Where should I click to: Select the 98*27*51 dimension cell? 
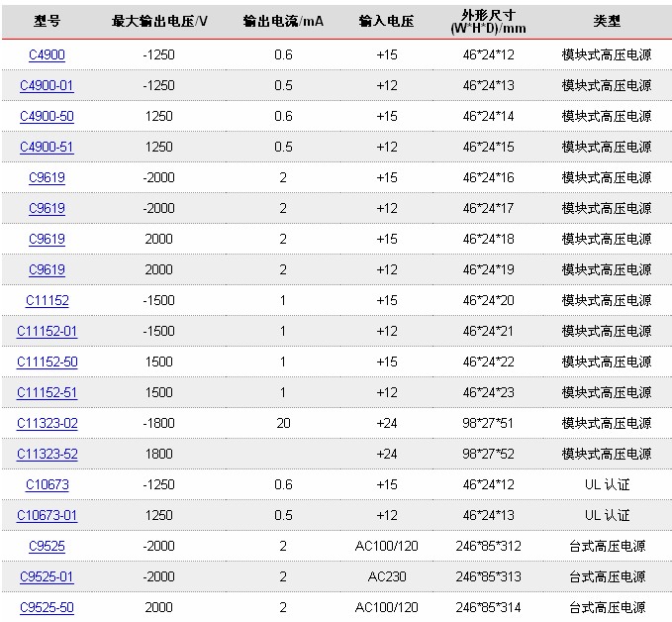click(x=488, y=423)
